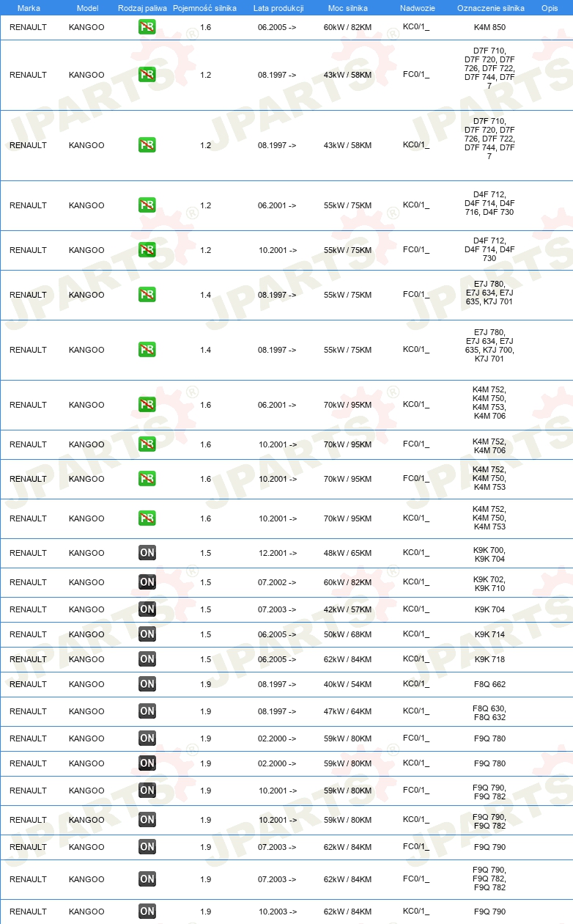Viewport: 573px width, 924px height.
Task: Click petrol icon for 1.4 KC0/1_ row
Action: pyautogui.click(x=147, y=350)
